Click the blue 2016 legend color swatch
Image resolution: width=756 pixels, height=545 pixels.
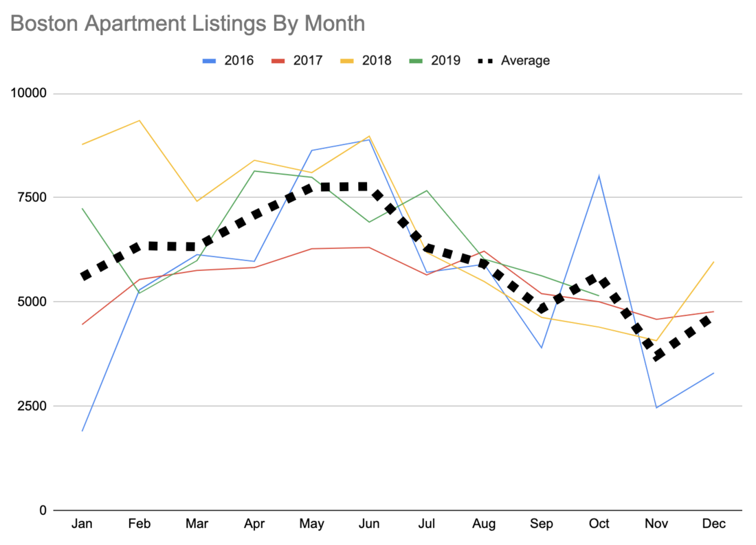[210, 60]
